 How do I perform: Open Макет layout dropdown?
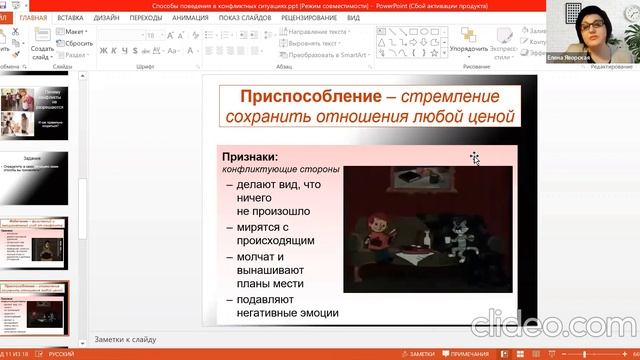click(x=72, y=32)
